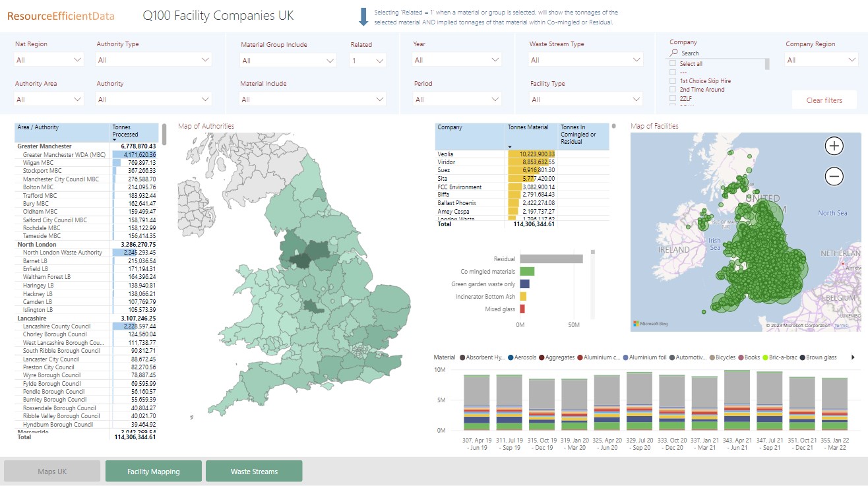Expand the Waste Stream Type dropdown
868x488 pixels.
pos(586,60)
